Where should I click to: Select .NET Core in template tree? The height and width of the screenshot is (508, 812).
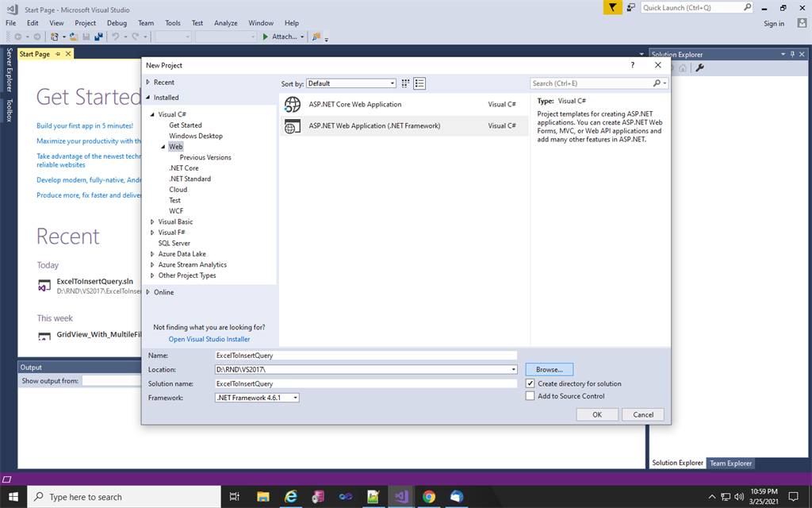pyautogui.click(x=183, y=168)
